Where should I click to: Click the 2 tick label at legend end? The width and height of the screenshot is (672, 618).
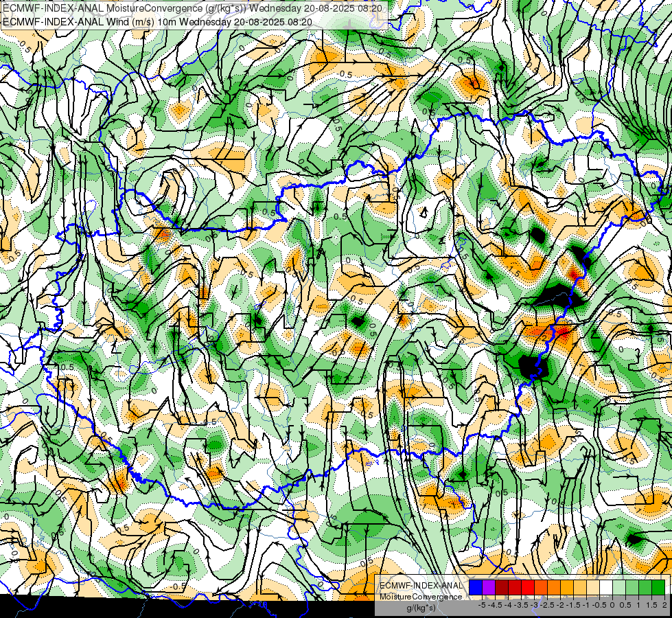point(664,605)
